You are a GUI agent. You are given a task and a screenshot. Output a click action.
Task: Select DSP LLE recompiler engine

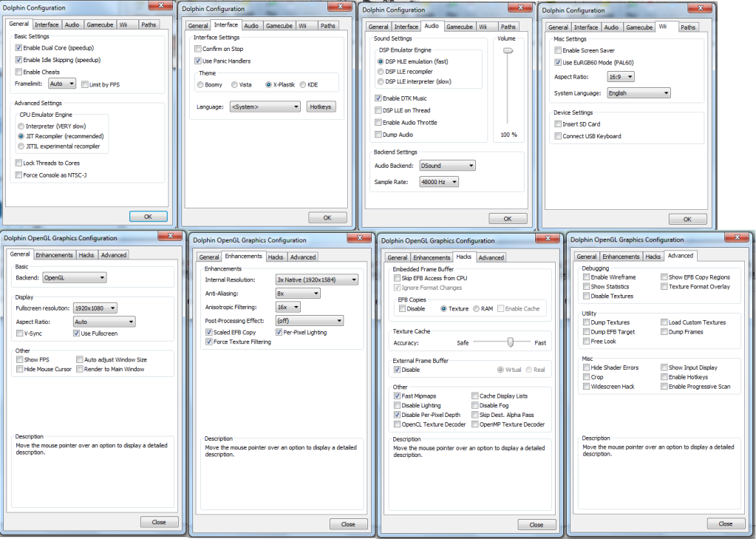(x=381, y=71)
